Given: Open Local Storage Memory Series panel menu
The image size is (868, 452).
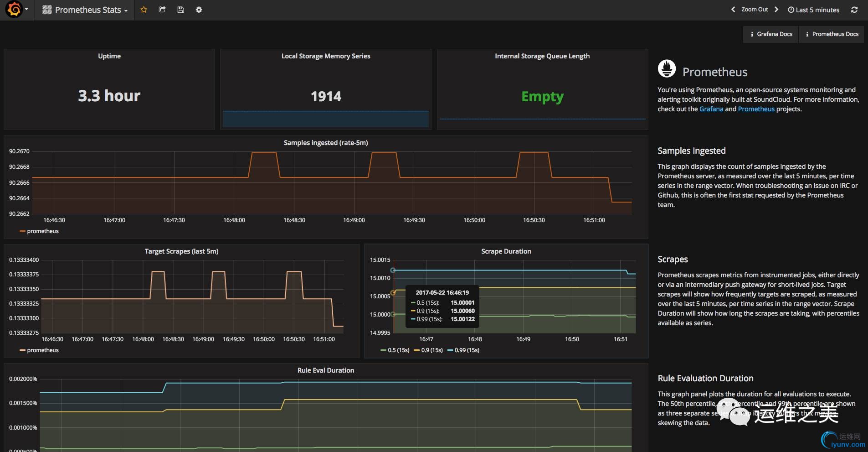Looking at the screenshot, I should pyautogui.click(x=326, y=56).
